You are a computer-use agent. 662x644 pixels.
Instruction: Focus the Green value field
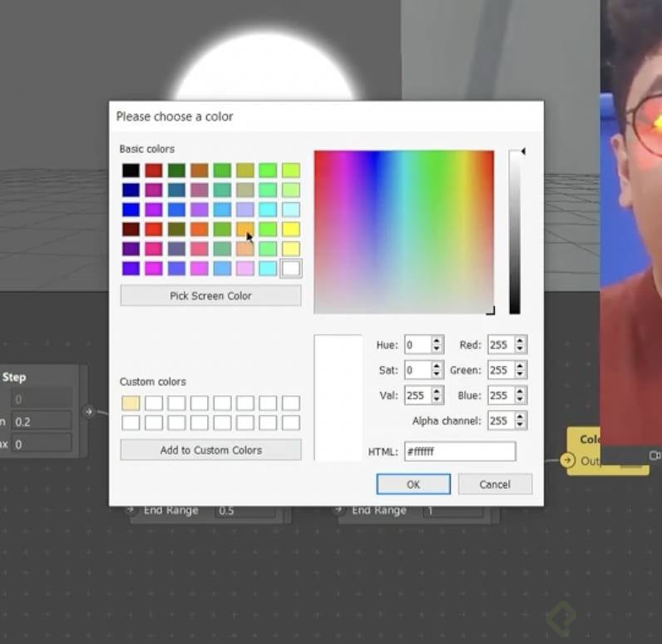coord(501,370)
